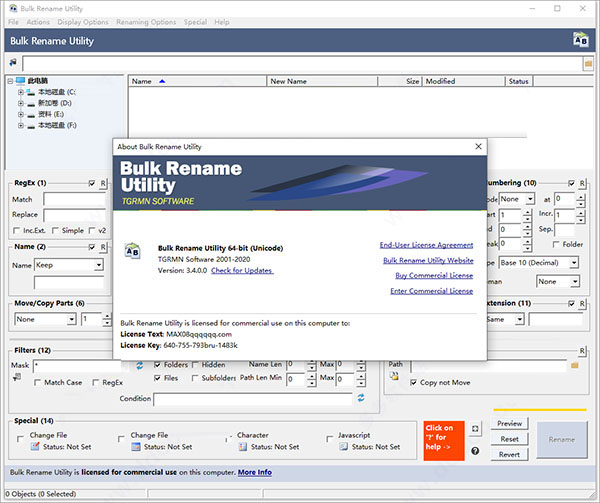Open the Special menu
Screen dimensions: 600x503
pyautogui.click(x=195, y=22)
